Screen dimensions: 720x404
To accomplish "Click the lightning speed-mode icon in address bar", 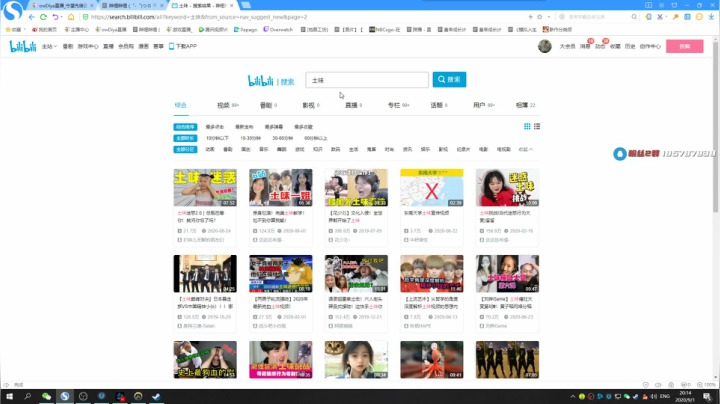I will (530, 17).
